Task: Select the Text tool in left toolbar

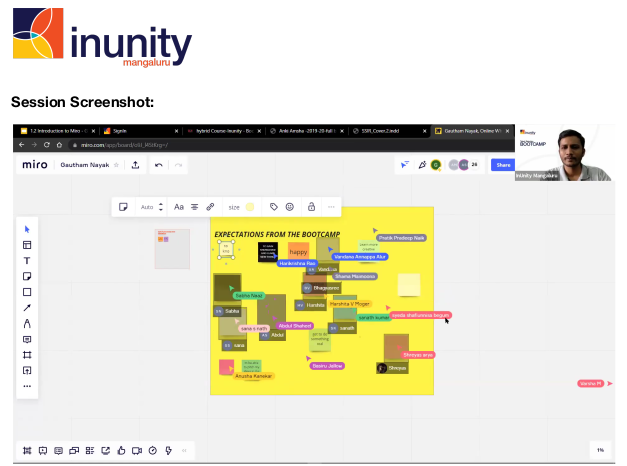Action: 27,260
